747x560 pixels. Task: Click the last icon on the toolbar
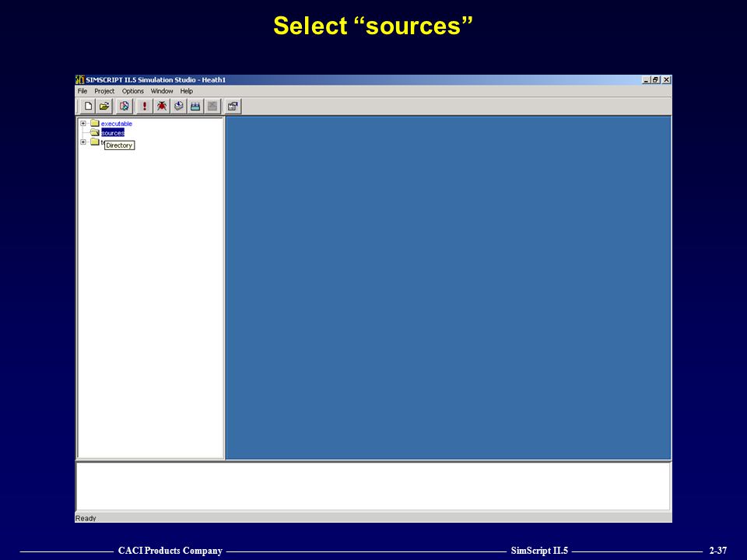(233, 107)
